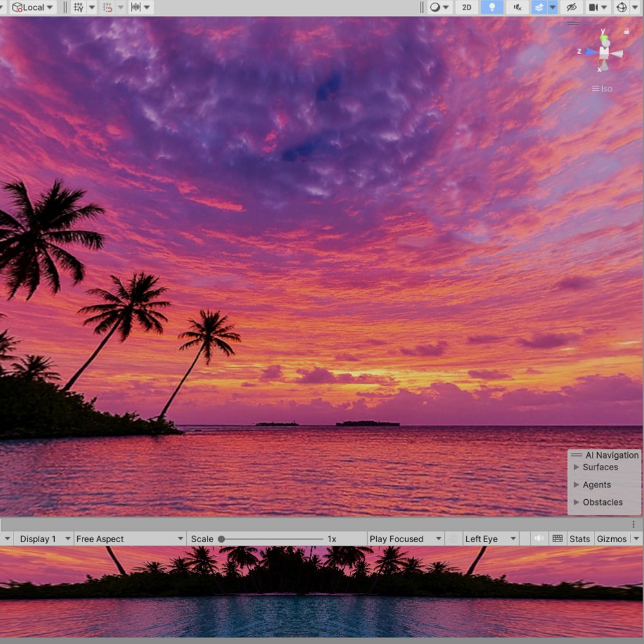The height and width of the screenshot is (644, 644).
Task: Open the Left Eye dropdown
Action: pyautogui.click(x=490, y=539)
